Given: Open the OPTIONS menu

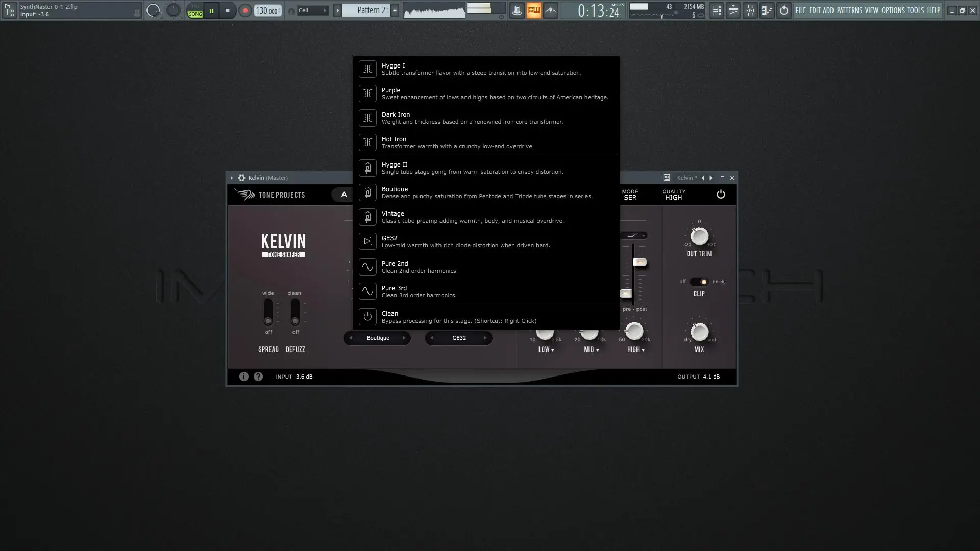Looking at the screenshot, I should tap(893, 10).
